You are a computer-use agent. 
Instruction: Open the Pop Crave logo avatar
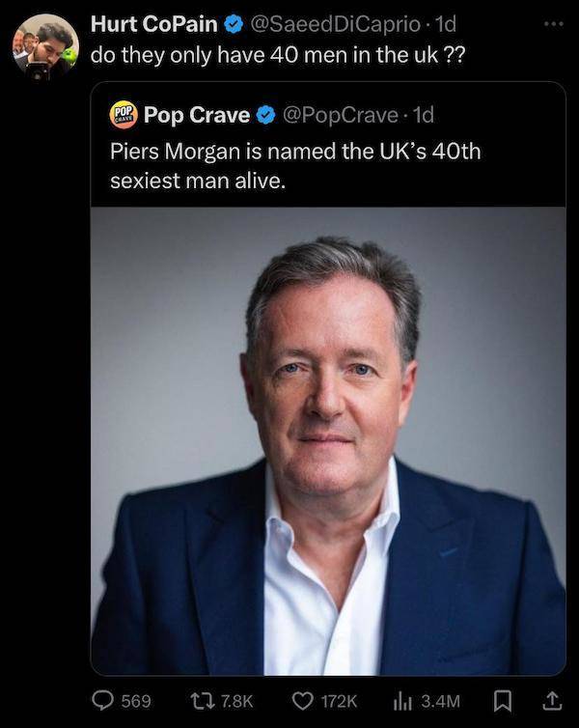[123, 115]
